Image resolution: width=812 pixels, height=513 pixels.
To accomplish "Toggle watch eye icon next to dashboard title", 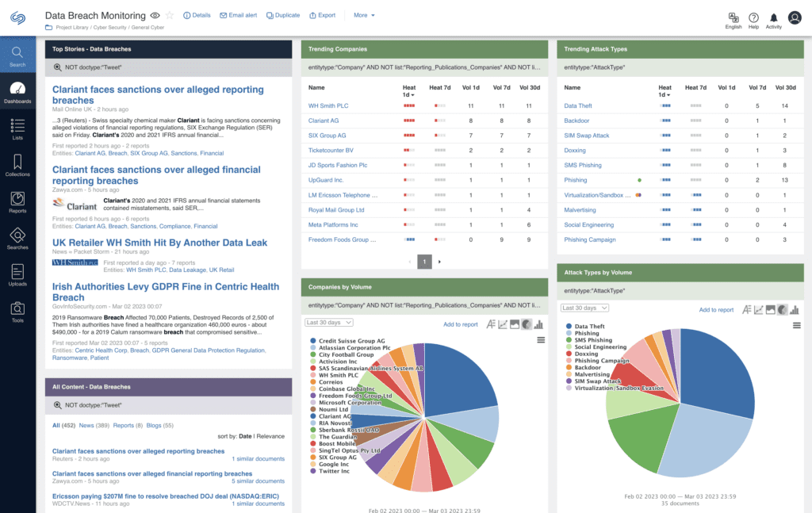I will click(x=155, y=16).
